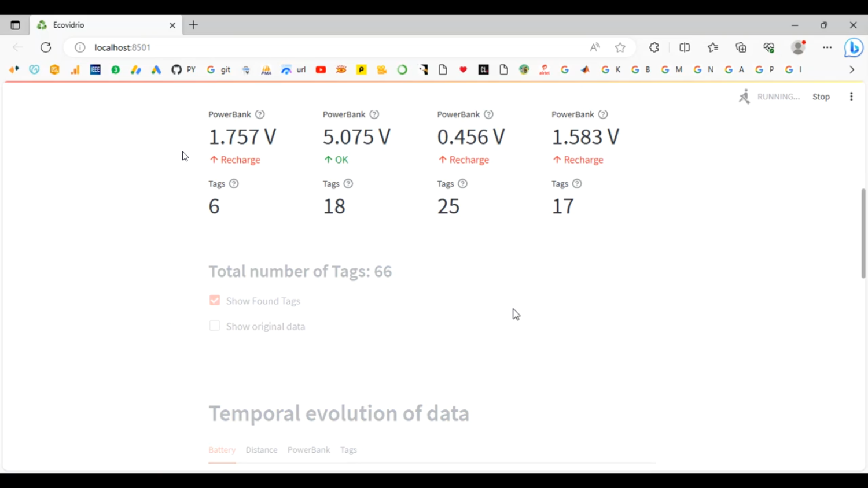Open the Google N bookmark
This screenshot has width=868, height=488.
point(704,70)
